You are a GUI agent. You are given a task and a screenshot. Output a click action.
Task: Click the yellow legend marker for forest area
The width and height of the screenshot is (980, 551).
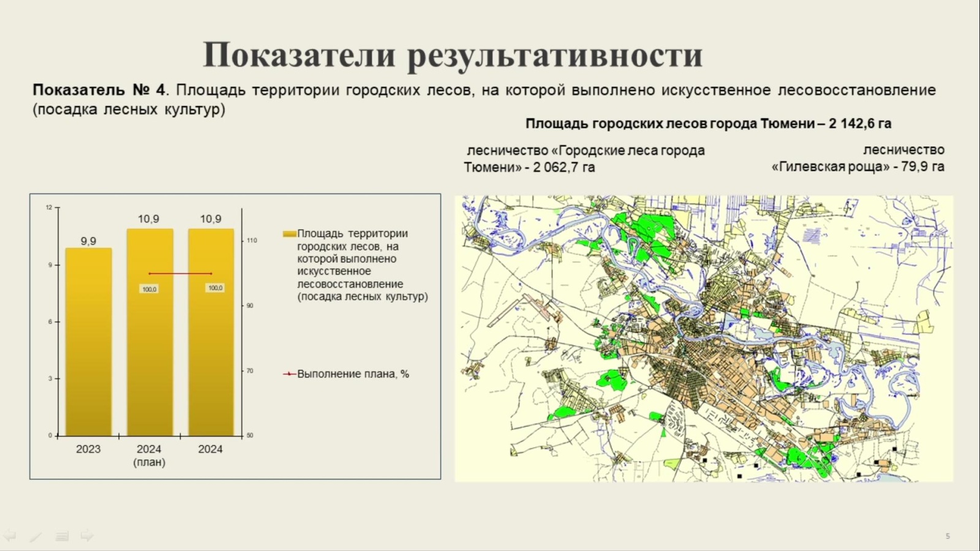289,234
